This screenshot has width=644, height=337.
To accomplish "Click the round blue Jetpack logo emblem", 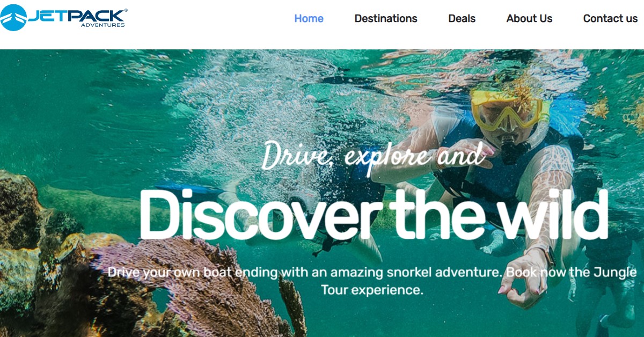I will coord(14,17).
